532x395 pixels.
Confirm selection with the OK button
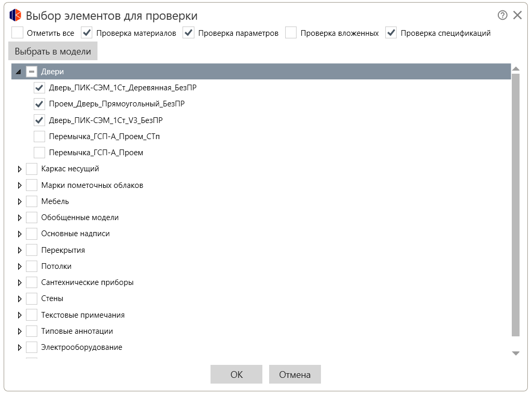(236, 374)
